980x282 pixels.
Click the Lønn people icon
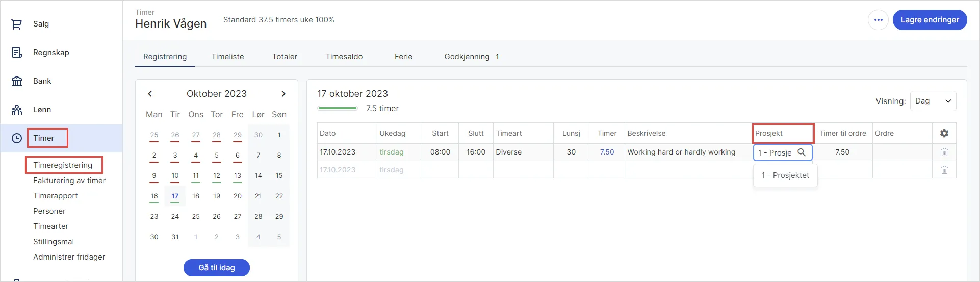(17, 110)
